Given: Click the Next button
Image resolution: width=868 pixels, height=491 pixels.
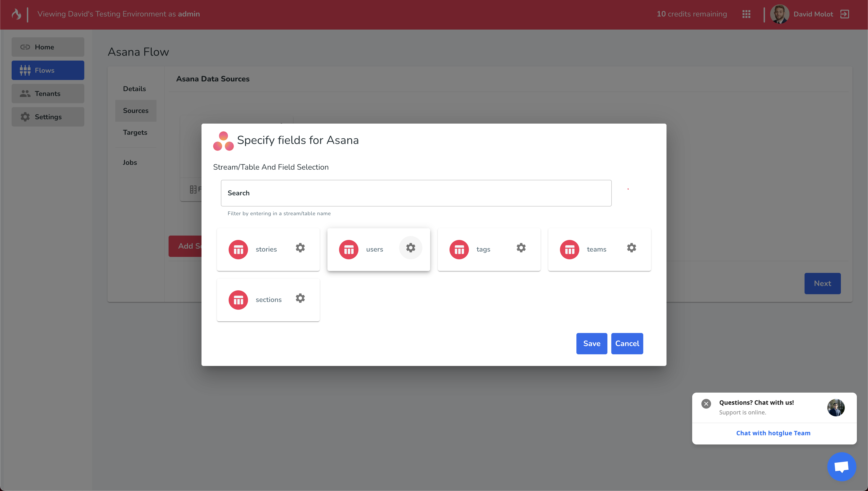Looking at the screenshot, I should (x=822, y=283).
